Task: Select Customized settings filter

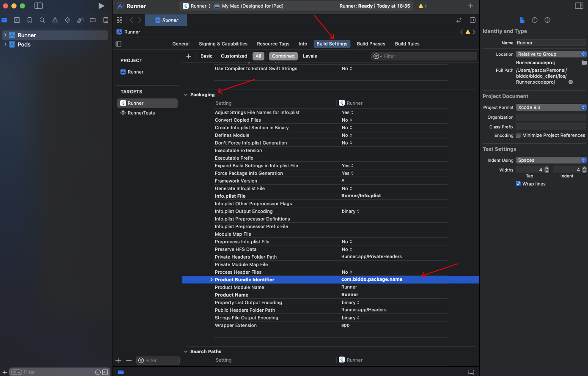Action: coord(234,56)
